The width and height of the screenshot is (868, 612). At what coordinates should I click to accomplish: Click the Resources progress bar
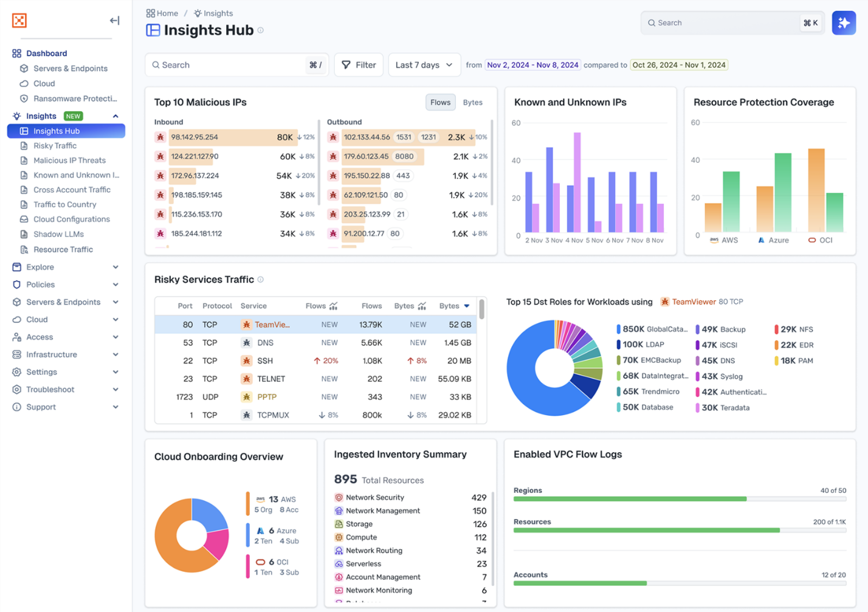click(680, 531)
